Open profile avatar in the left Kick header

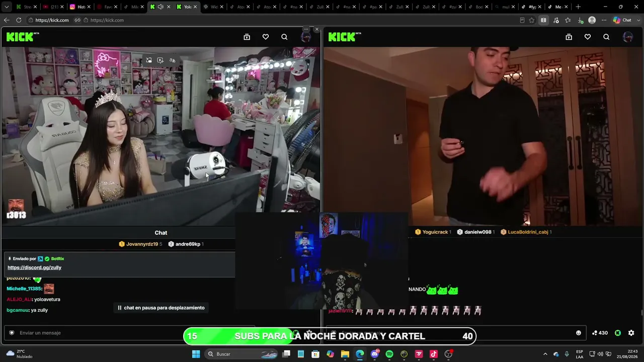pos(305,37)
